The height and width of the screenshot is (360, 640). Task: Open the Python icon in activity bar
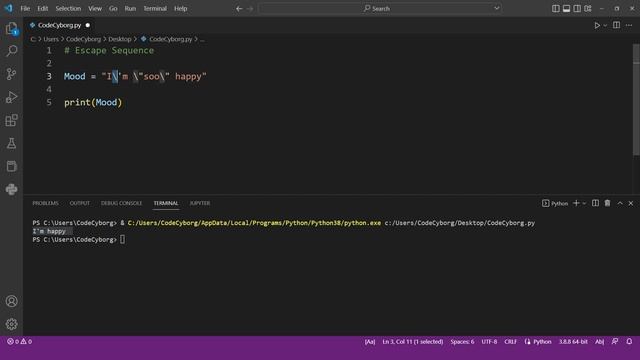(x=11, y=189)
